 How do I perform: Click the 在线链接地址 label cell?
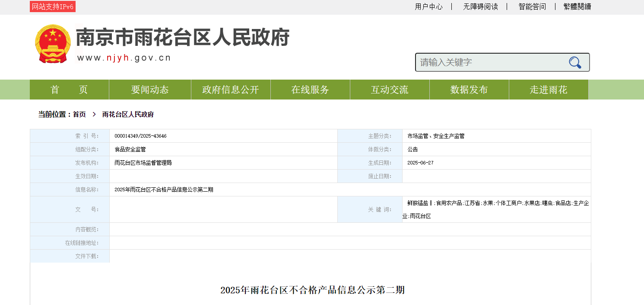click(x=70, y=243)
